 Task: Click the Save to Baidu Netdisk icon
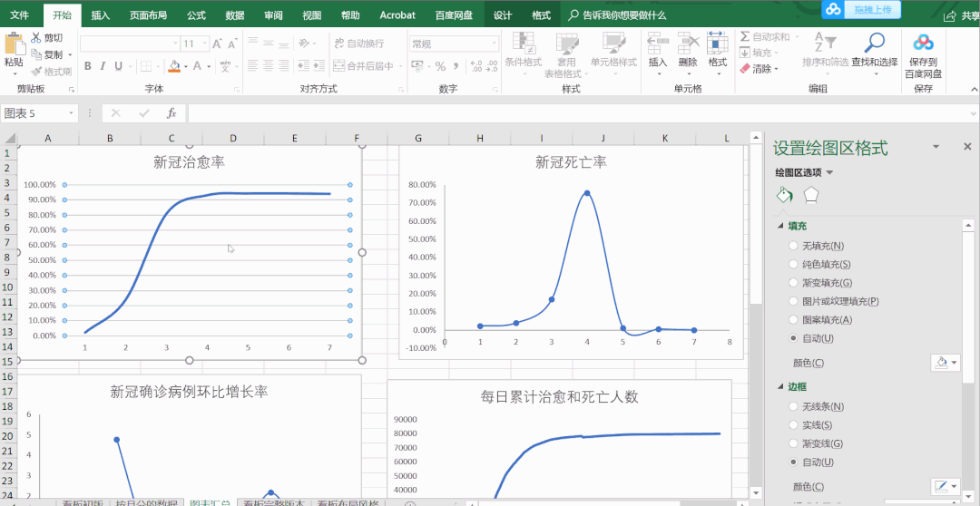[x=923, y=44]
